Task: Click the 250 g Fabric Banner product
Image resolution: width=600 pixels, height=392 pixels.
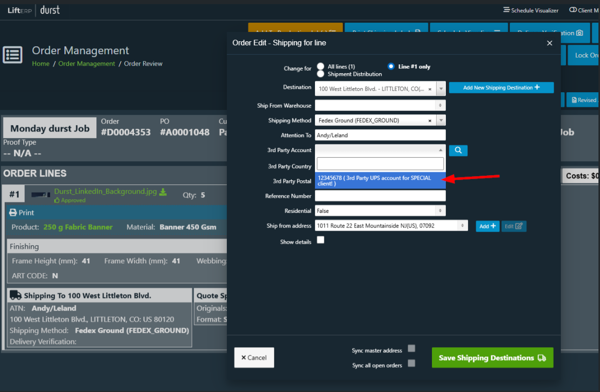Action: [78, 227]
